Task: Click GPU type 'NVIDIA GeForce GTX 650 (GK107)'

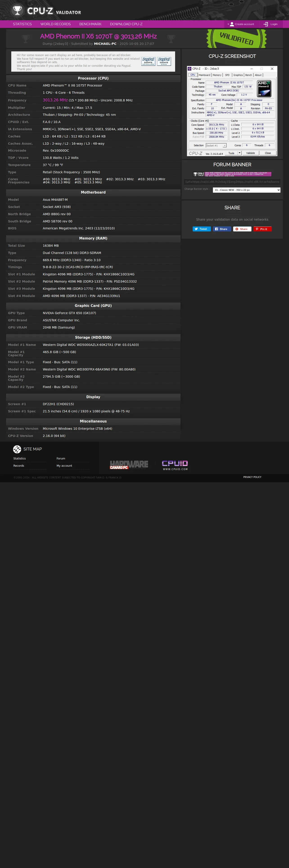Action: 69,313
